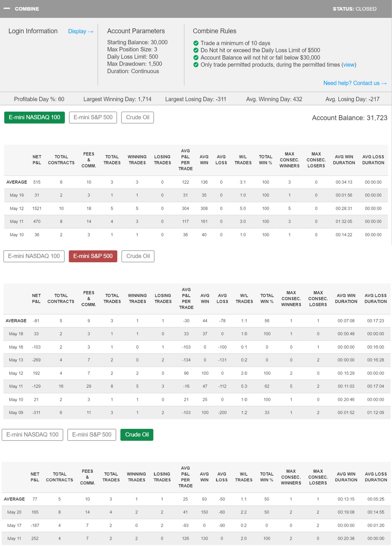
Task: Select the red E-mini S&P 500 tab
Action: 93,256
